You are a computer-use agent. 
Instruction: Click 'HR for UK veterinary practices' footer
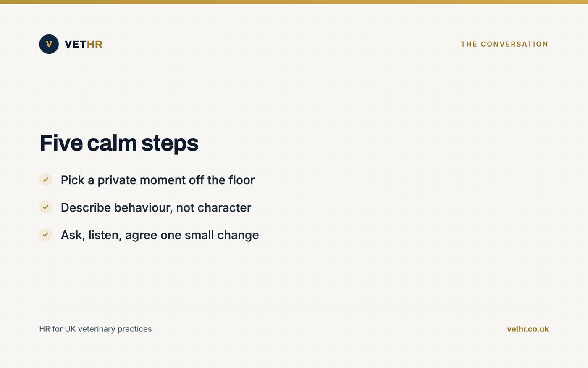pyautogui.click(x=95, y=329)
